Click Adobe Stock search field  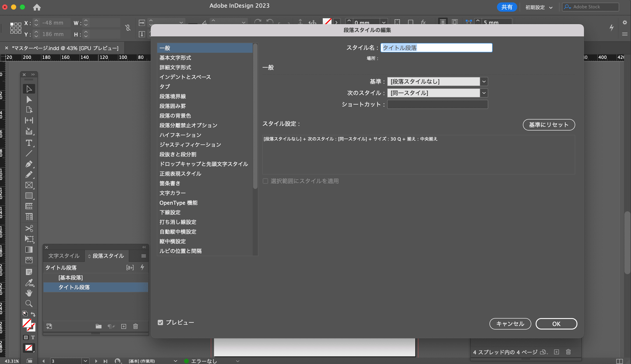pos(590,7)
